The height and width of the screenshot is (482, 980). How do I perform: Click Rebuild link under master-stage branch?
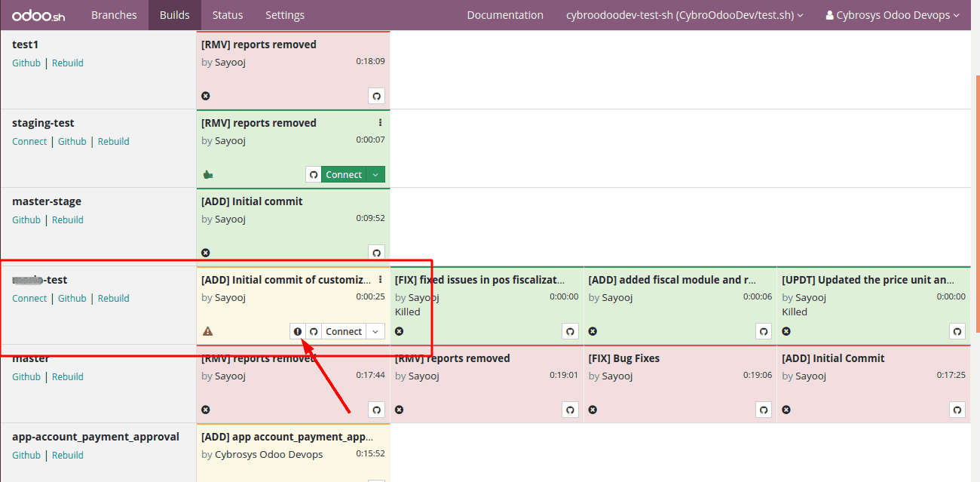pyautogui.click(x=68, y=220)
